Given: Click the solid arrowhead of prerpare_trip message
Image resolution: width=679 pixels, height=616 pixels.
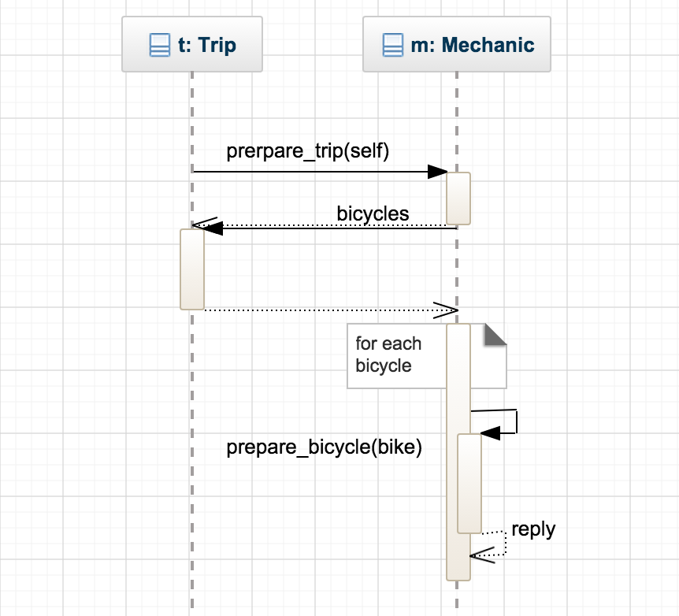Looking at the screenshot, I should [437, 172].
